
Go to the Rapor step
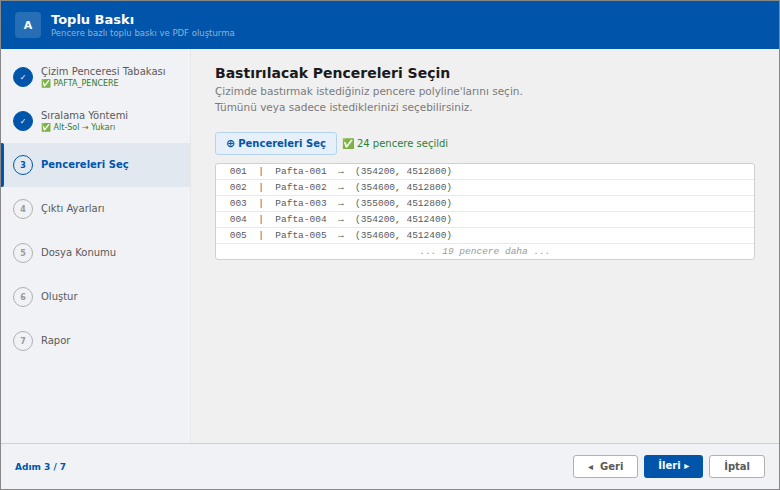(x=96, y=341)
